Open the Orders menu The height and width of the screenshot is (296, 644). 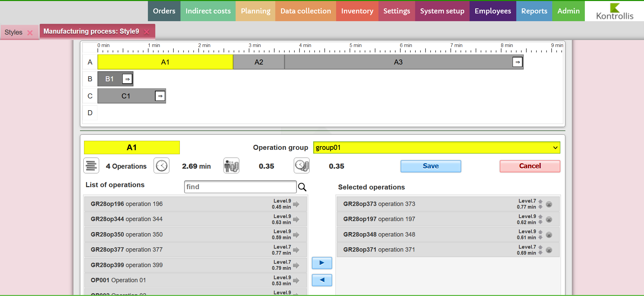[164, 11]
